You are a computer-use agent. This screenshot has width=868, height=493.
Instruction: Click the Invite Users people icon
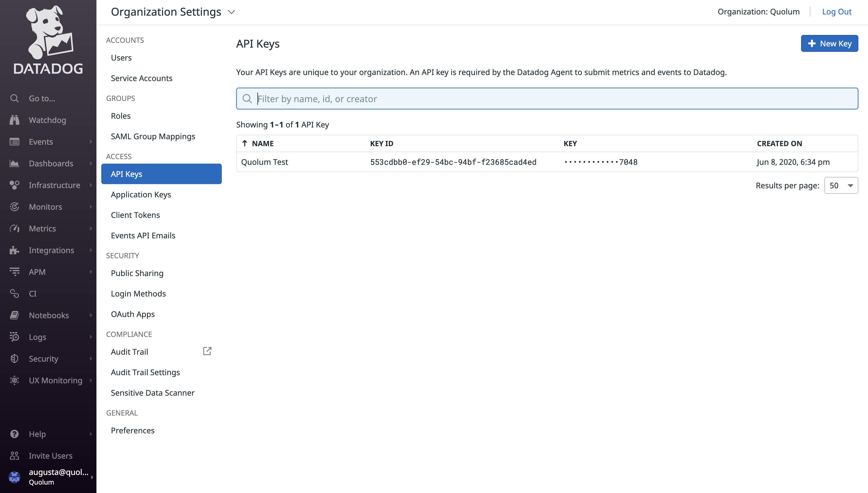tap(14, 456)
